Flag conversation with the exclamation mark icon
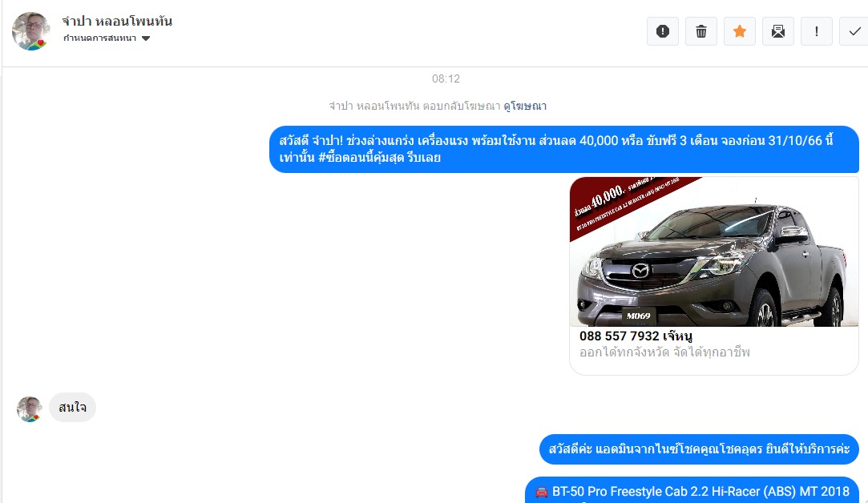 pyautogui.click(x=817, y=31)
